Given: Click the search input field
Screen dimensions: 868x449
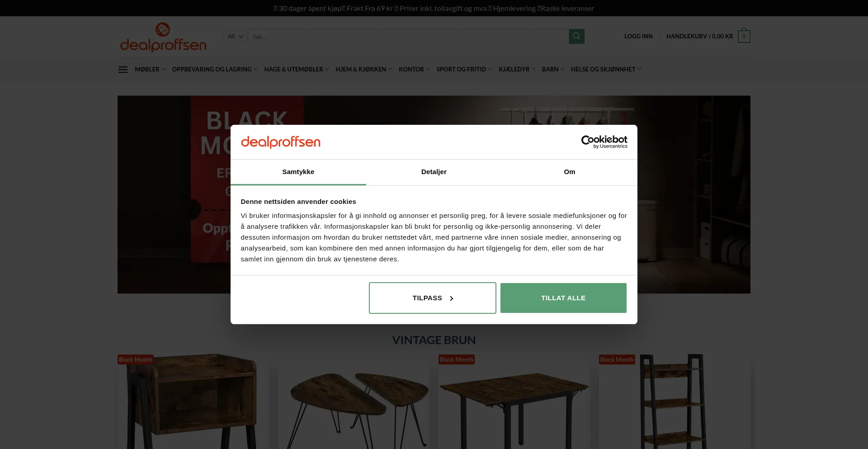Looking at the screenshot, I should point(408,36).
